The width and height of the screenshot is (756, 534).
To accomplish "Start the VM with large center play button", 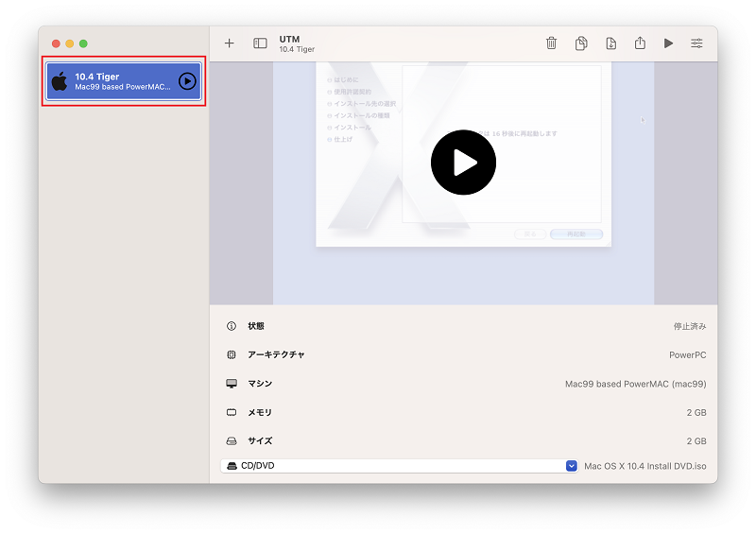I will coord(463,162).
